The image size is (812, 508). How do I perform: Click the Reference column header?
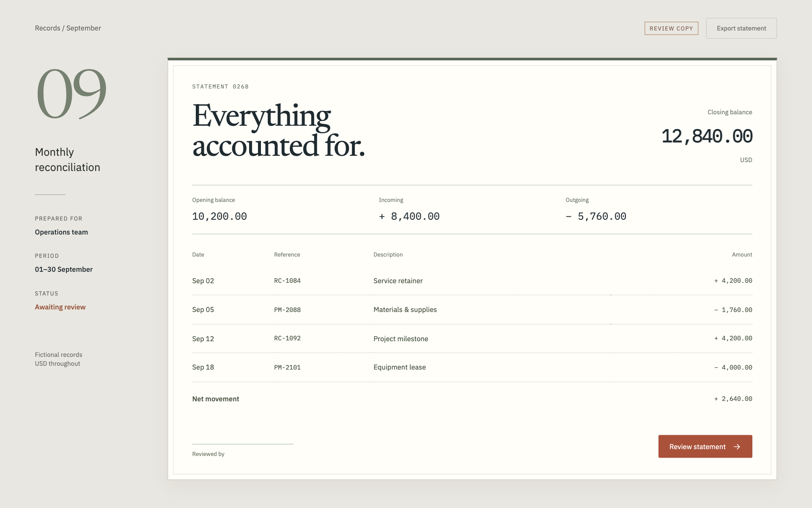287,254
